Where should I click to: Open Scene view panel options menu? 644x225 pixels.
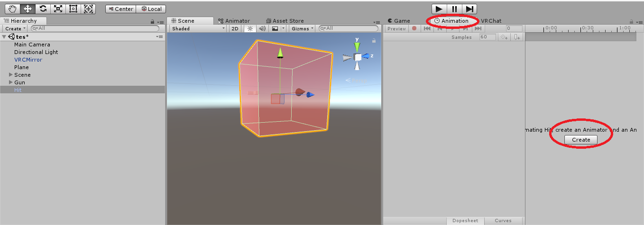[377, 22]
